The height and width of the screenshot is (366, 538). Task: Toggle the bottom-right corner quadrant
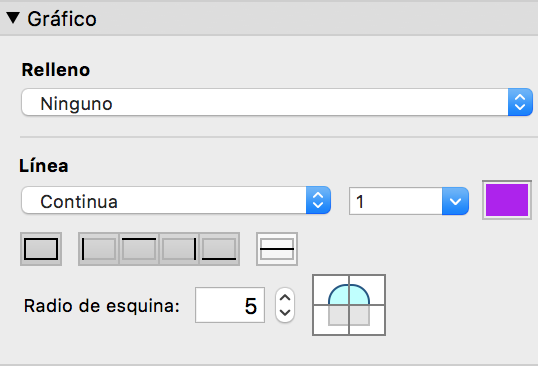[367, 320]
